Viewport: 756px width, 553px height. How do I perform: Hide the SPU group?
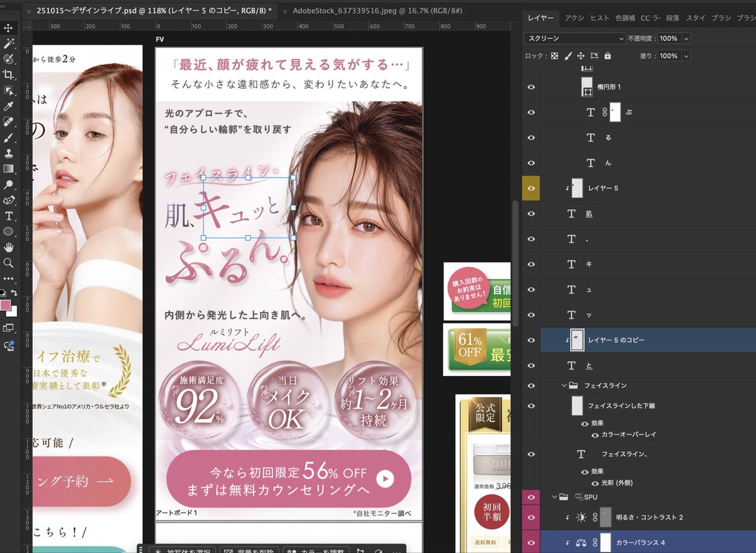[x=531, y=497]
